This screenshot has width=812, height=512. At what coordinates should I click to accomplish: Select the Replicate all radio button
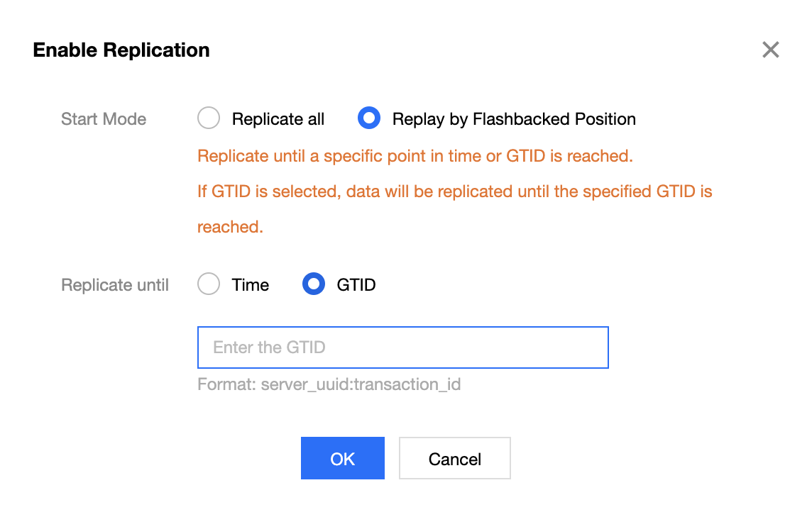209,118
